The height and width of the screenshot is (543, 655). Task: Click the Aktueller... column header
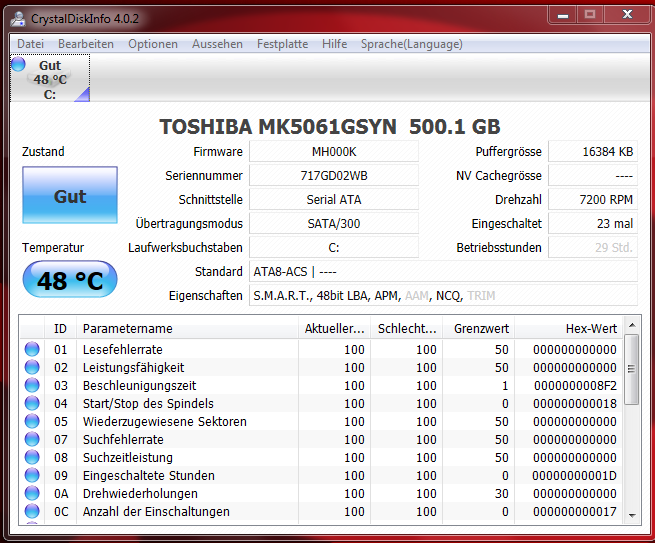[335, 328]
